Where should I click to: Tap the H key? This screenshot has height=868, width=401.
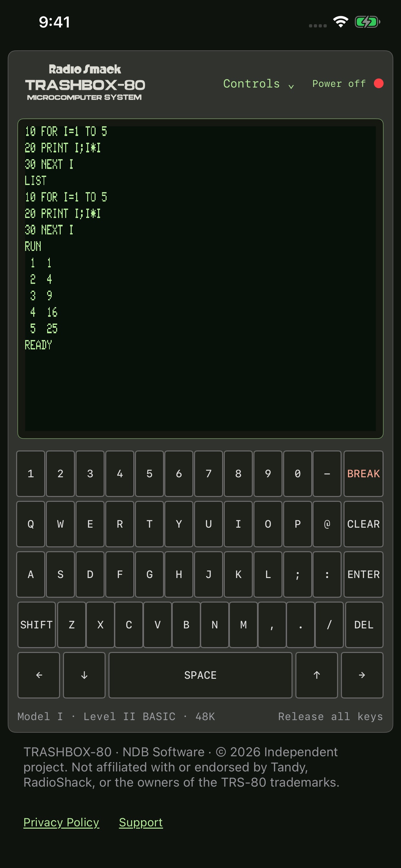179,574
